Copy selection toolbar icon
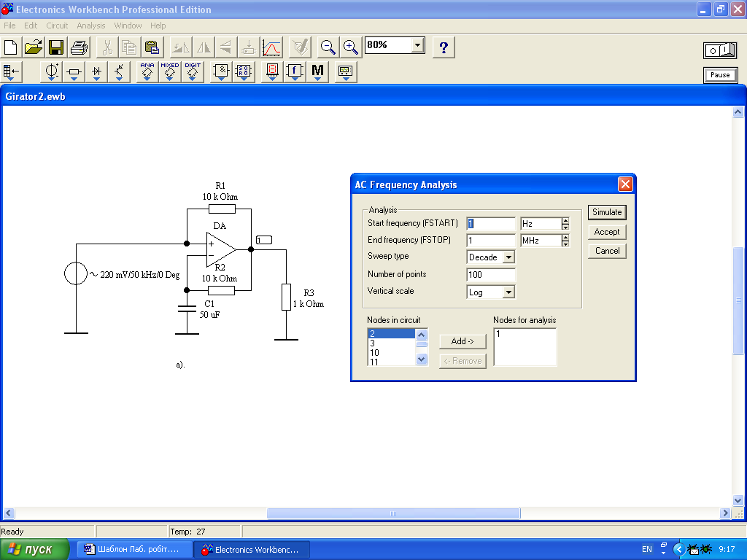Image resolution: width=747 pixels, height=560 pixels. [129, 47]
